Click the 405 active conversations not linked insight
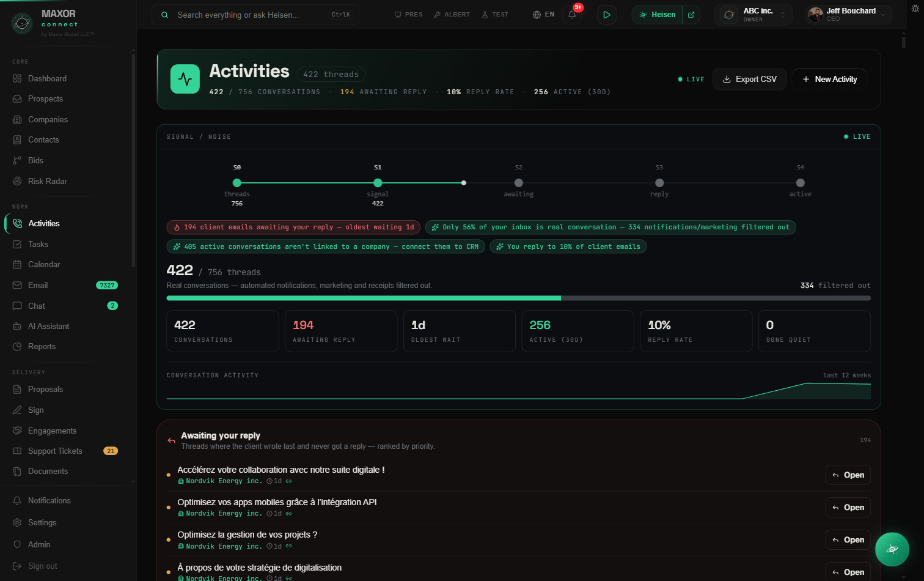This screenshot has width=924, height=581. pyautogui.click(x=326, y=246)
